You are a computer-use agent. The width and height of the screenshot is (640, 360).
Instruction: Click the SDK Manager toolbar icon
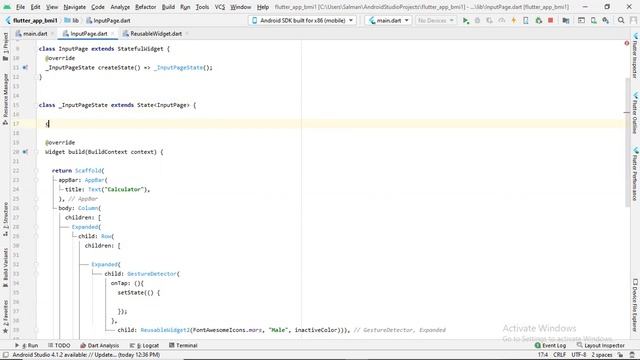(605, 20)
